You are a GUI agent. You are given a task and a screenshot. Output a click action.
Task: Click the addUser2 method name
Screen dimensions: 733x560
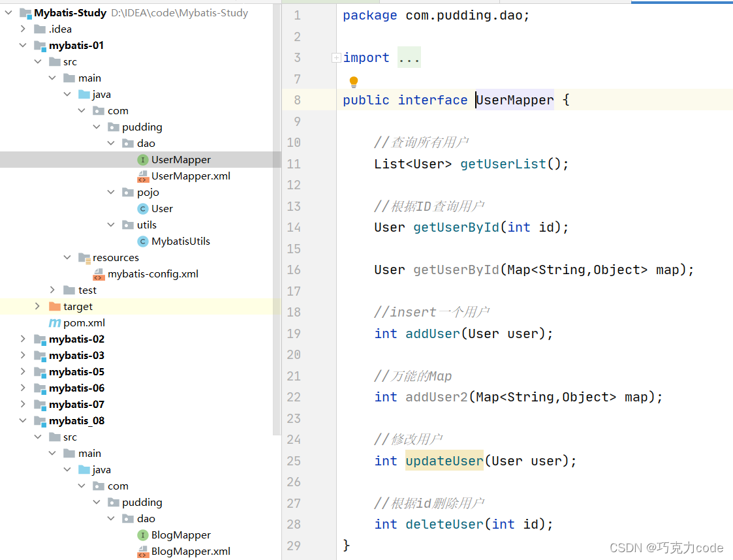click(x=437, y=397)
